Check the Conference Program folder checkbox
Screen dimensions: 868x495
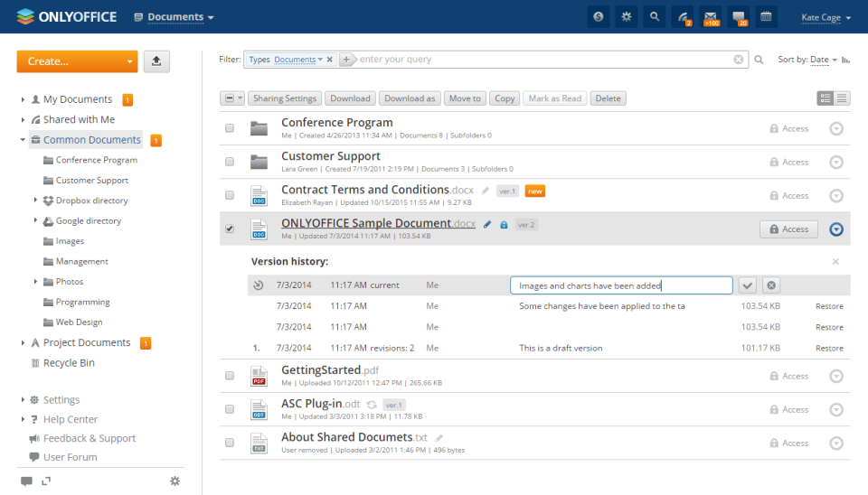tap(230, 128)
